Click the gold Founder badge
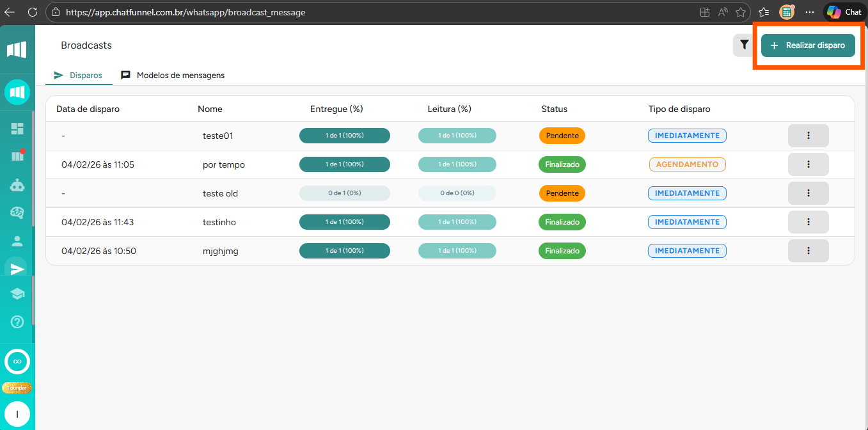Image resolution: width=868 pixels, height=430 pixels. pyautogui.click(x=17, y=388)
